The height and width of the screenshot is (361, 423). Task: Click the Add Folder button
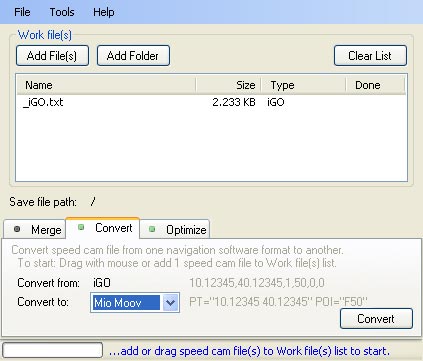(x=133, y=56)
